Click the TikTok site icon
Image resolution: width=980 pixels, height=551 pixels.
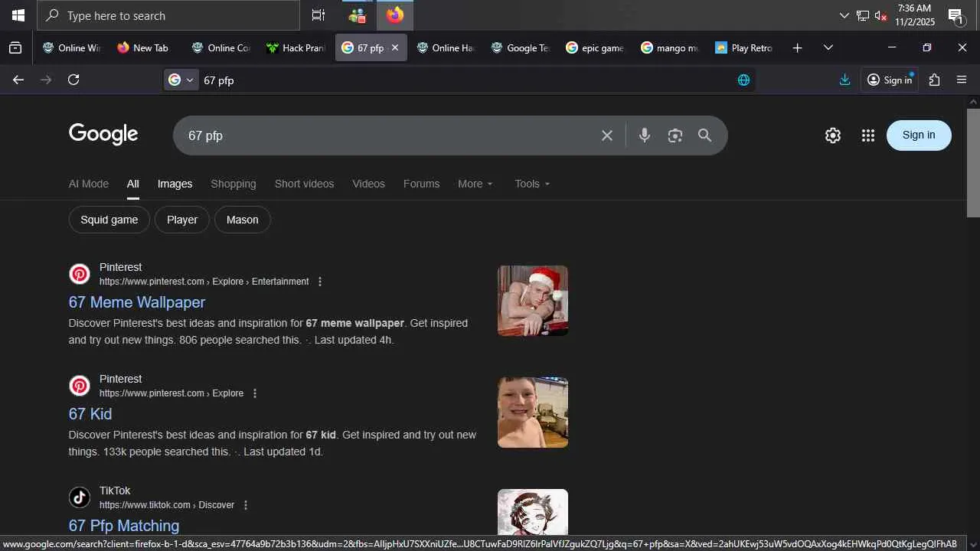[80, 497]
